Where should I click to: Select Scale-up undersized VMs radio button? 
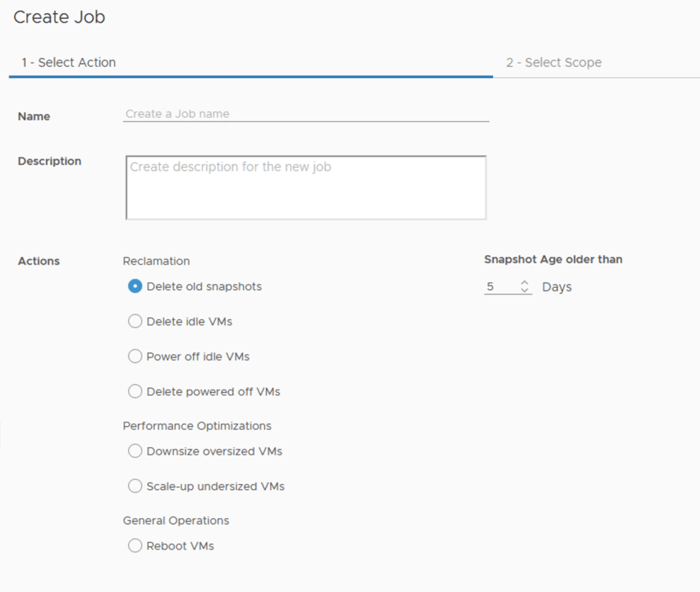tap(135, 486)
